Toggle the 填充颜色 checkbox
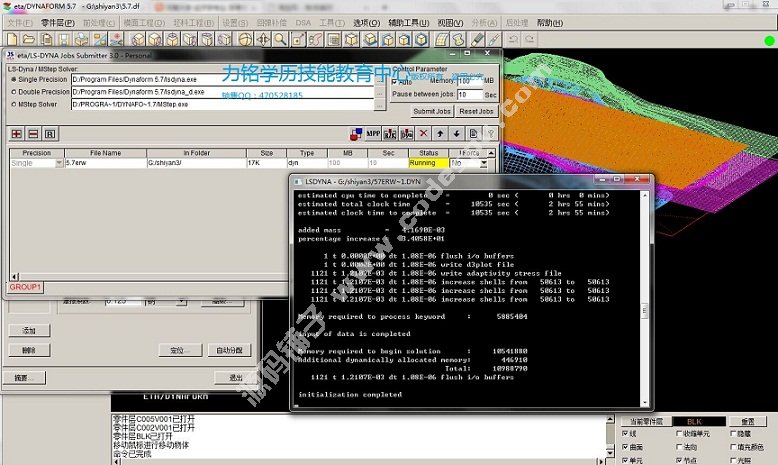 733,447
